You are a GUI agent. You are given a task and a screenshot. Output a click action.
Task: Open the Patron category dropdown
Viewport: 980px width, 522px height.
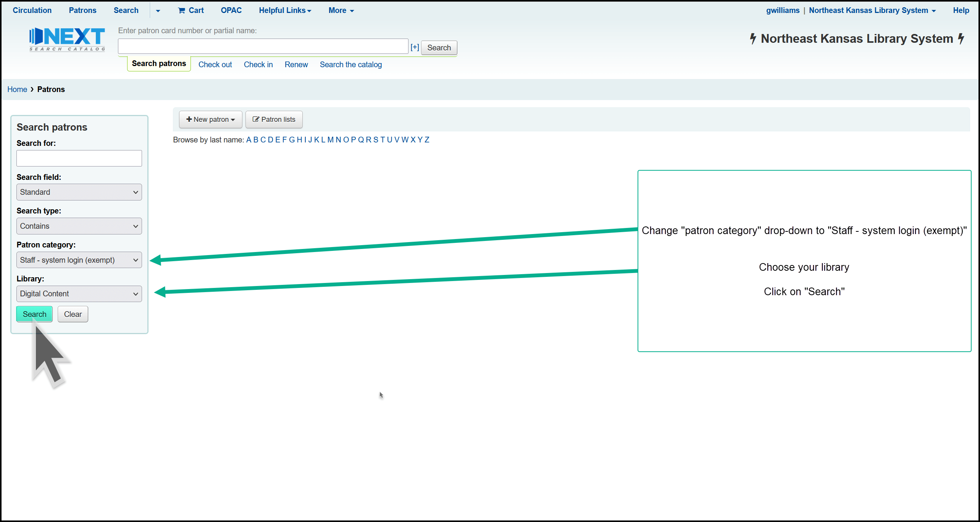79,260
